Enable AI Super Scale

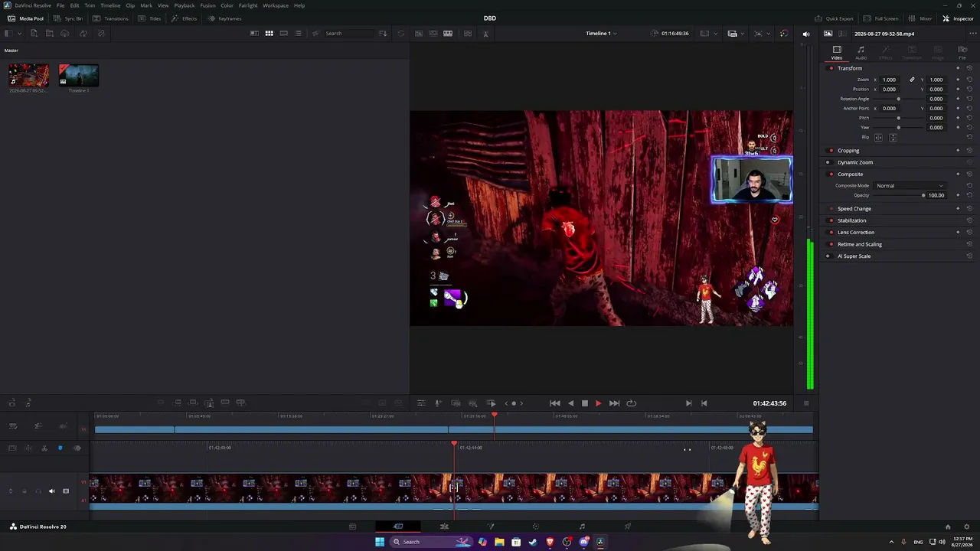(828, 256)
